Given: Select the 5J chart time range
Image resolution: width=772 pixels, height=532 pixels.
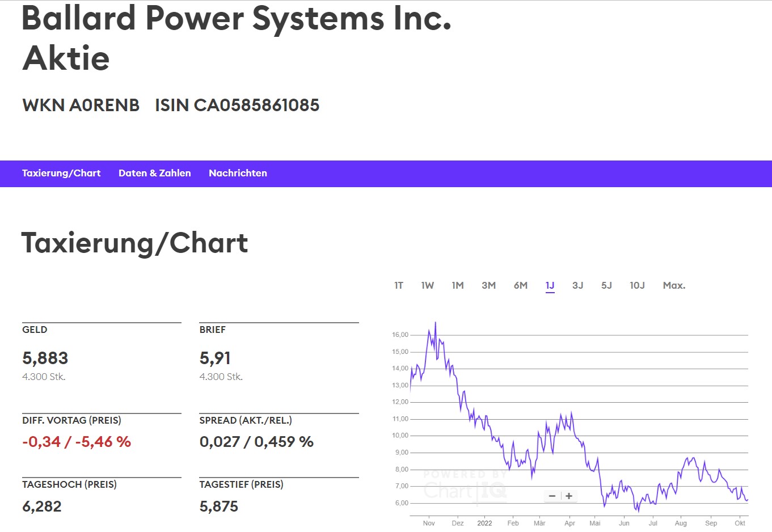Looking at the screenshot, I should click(607, 286).
